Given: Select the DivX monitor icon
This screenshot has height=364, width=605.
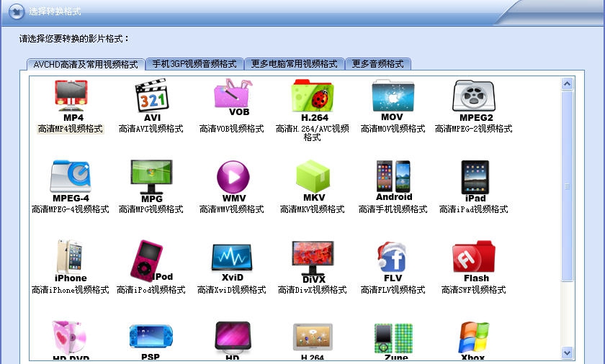Looking at the screenshot, I should [x=313, y=262].
